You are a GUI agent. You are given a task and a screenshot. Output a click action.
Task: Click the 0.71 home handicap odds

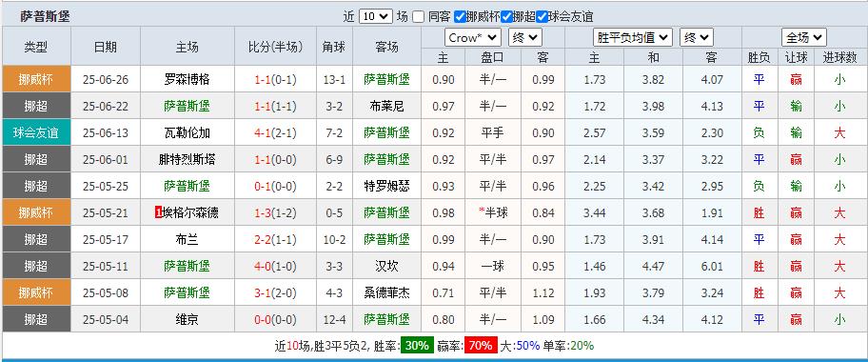coord(443,292)
